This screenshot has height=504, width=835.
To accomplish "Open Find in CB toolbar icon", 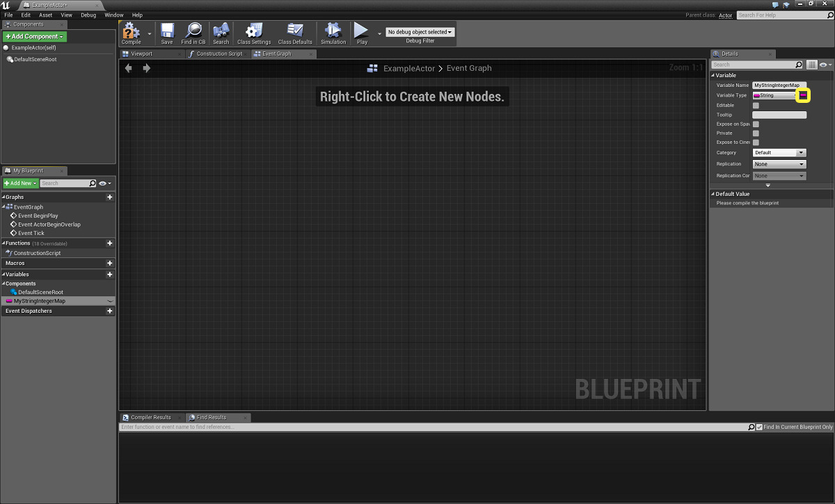I will click(x=193, y=31).
